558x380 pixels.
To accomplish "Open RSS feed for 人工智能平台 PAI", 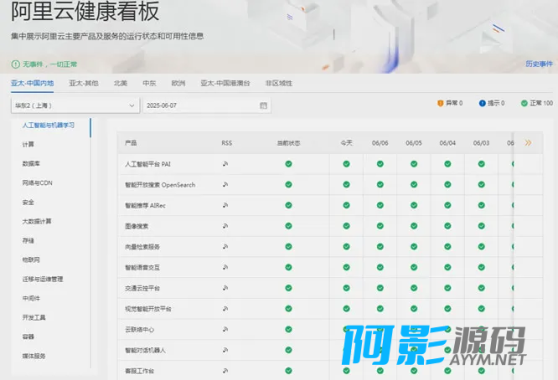I will coord(225,164).
